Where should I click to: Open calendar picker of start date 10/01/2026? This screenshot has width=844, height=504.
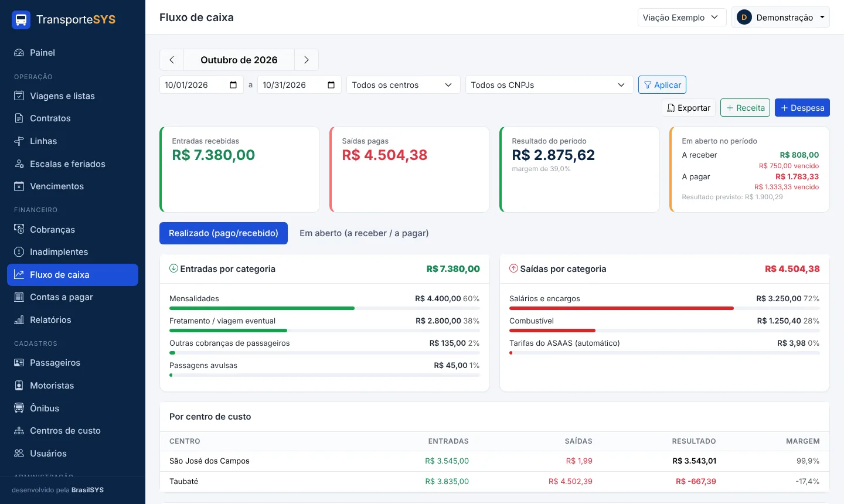pos(233,85)
